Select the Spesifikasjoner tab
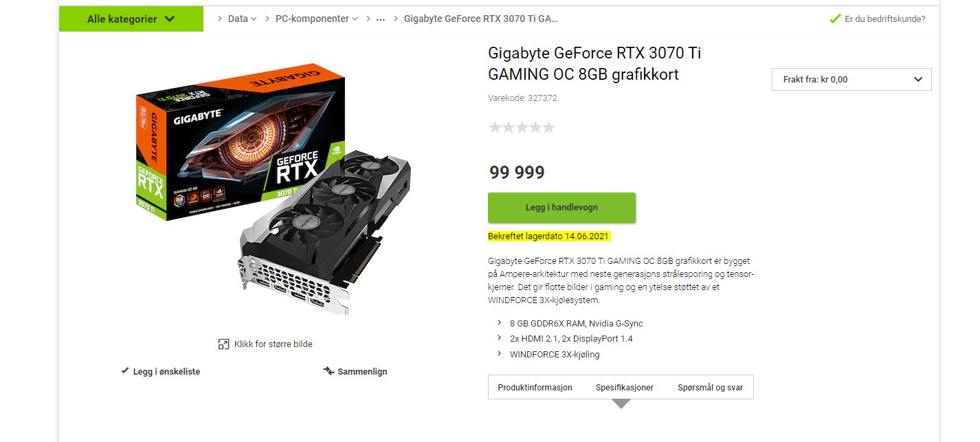The height and width of the screenshot is (442, 980). tap(624, 387)
